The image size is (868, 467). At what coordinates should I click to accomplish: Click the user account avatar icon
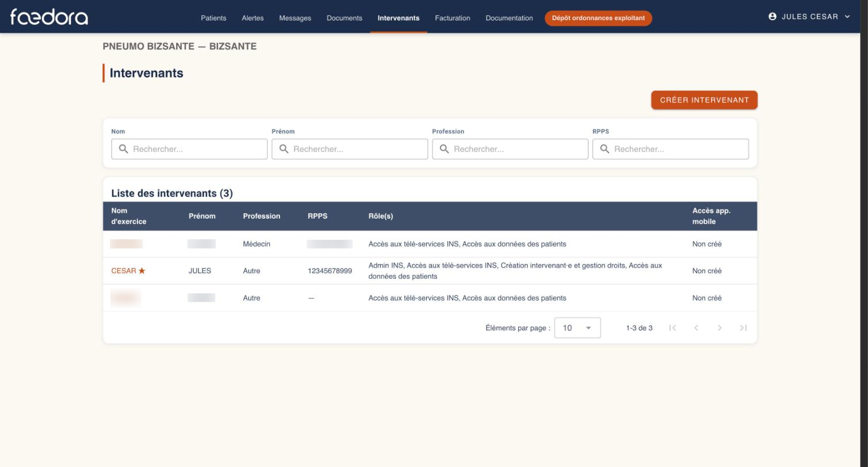tap(773, 17)
